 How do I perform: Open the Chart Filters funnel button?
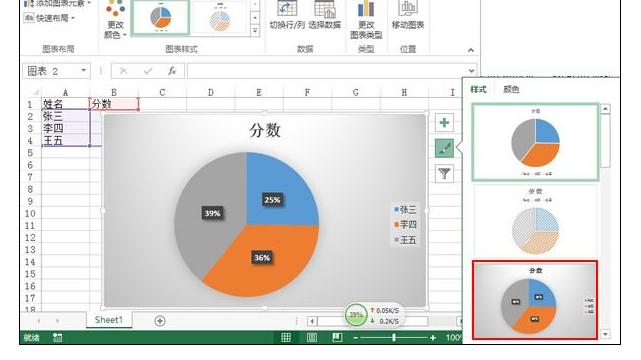(x=444, y=174)
